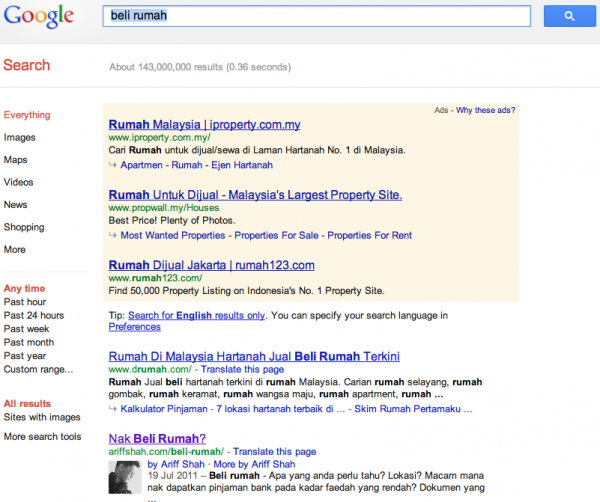Open the search Preferences link
The image size is (600, 502).
coord(134,327)
